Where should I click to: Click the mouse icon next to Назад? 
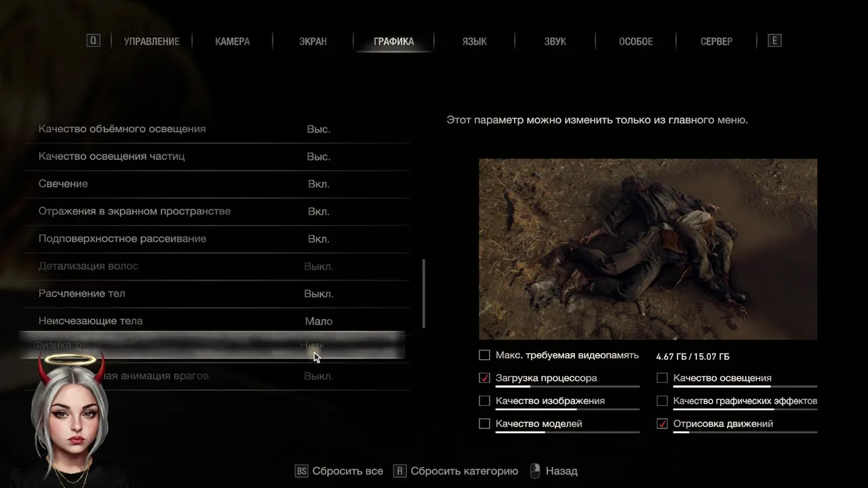pyautogui.click(x=535, y=471)
